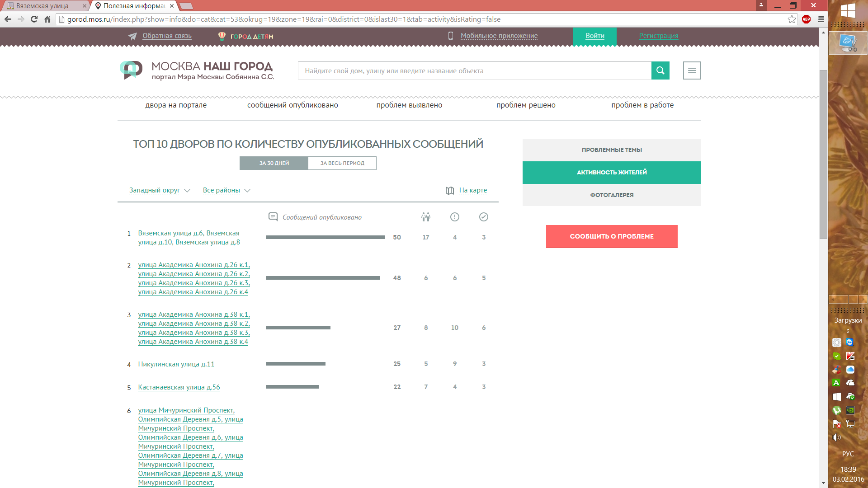
Task: Open the hamburger menu beside search
Action: tap(692, 70)
